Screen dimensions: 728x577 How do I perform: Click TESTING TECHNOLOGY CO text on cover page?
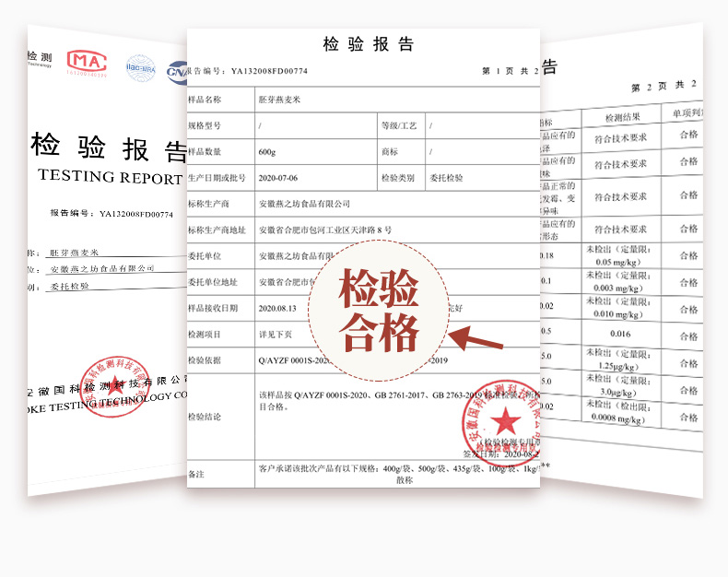point(117,402)
